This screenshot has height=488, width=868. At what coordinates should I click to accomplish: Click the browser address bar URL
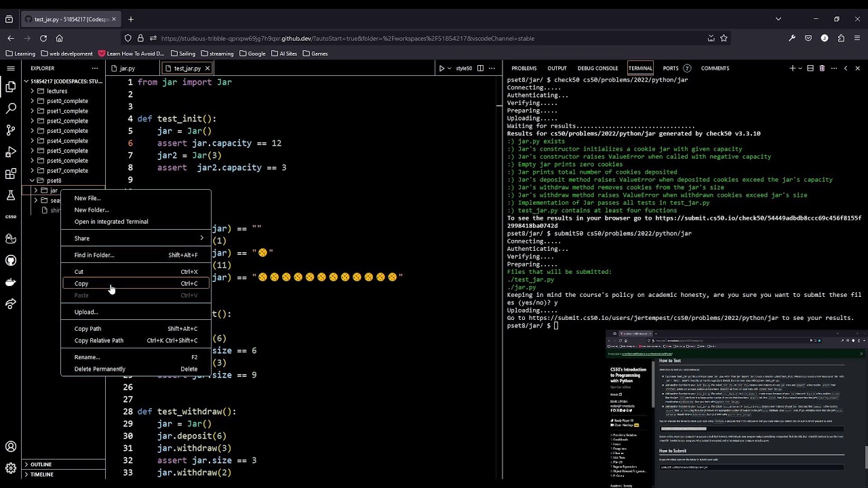pos(347,39)
